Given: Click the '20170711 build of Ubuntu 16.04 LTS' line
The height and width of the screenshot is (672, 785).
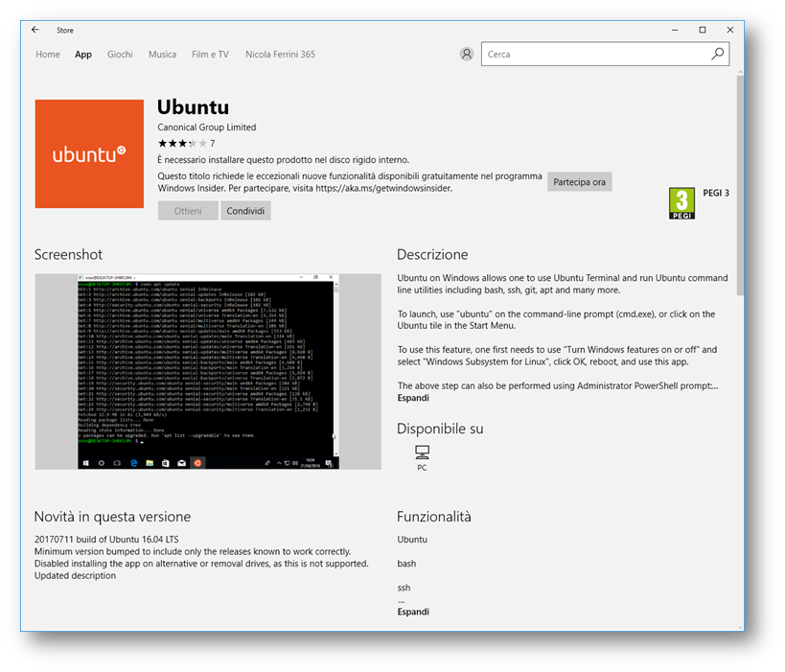Looking at the screenshot, I should pos(106,540).
